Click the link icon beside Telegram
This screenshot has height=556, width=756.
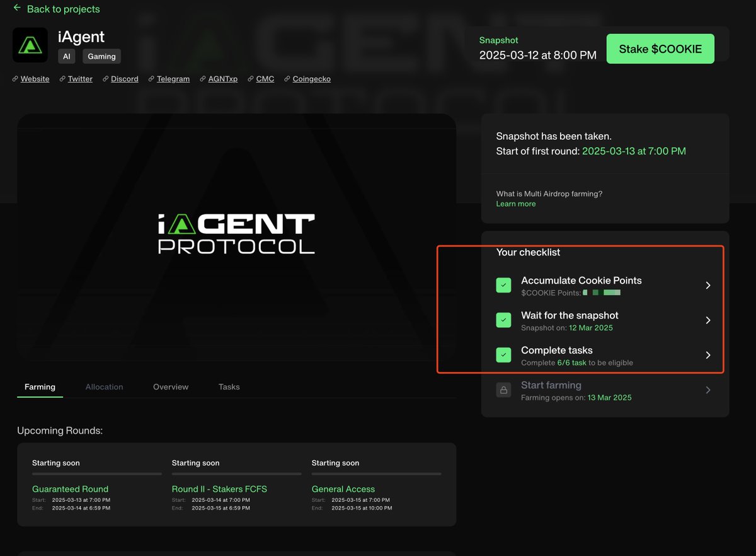pyautogui.click(x=151, y=79)
